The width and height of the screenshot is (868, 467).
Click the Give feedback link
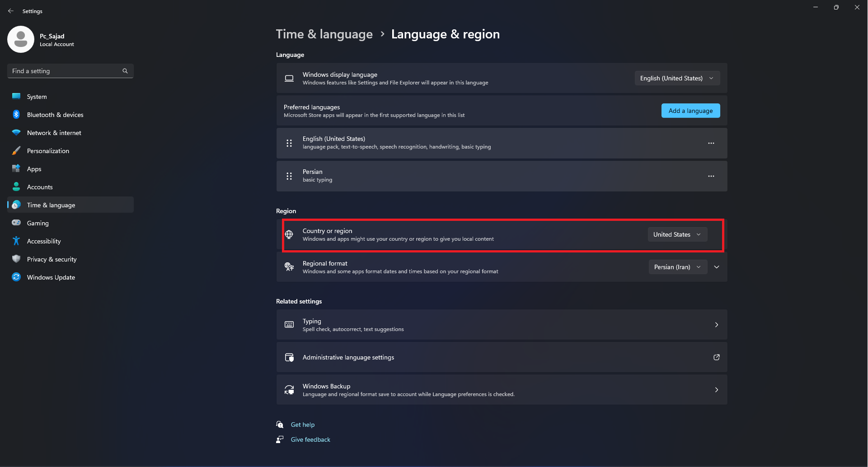[x=310, y=439]
